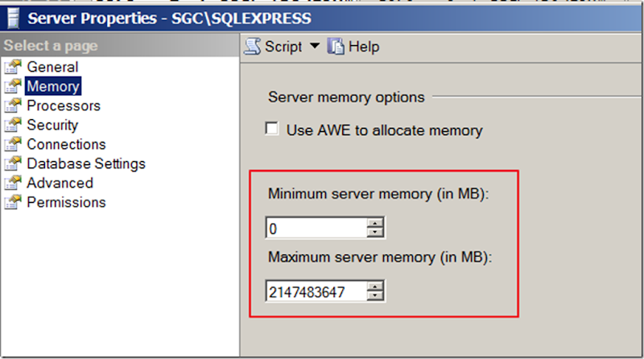Click the Help button text

pyautogui.click(x=364, y=47)
